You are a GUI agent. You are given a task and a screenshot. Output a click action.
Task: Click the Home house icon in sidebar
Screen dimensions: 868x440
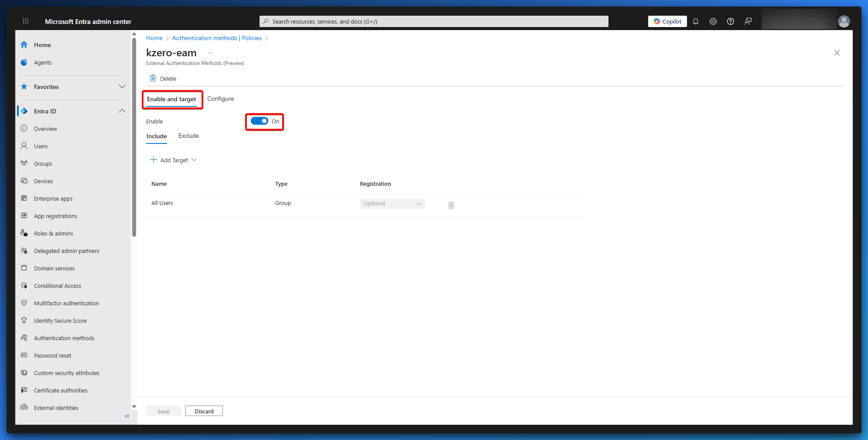click(24, 45)
